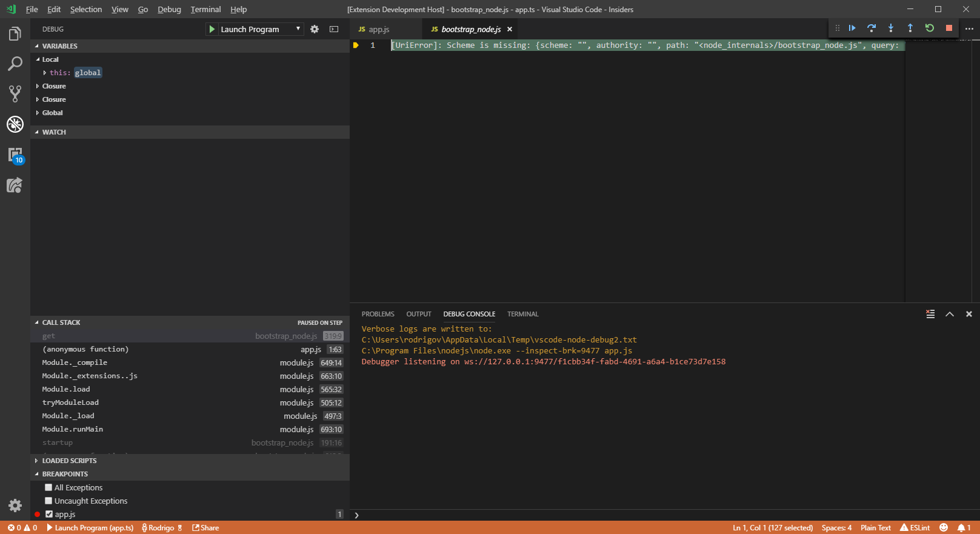Viewport: 980px width, 534px height.
Task: Clear the debug console output
Action: point(930,314)
